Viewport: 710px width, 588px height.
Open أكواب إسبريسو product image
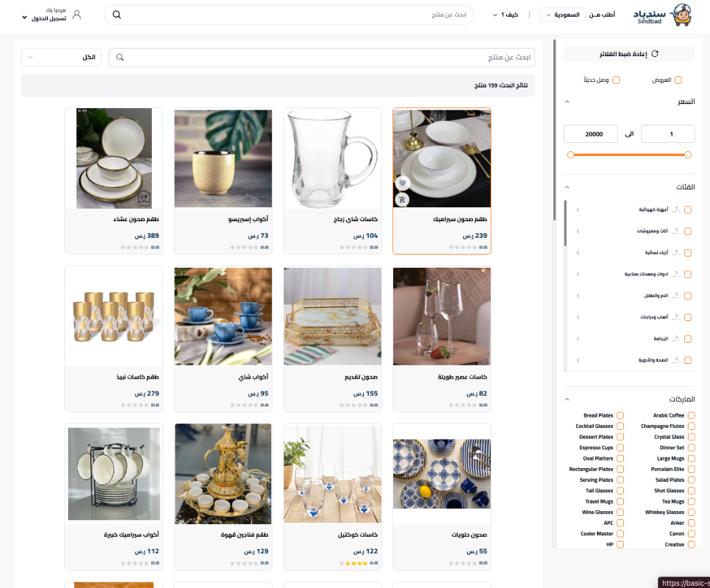point(223,158)
